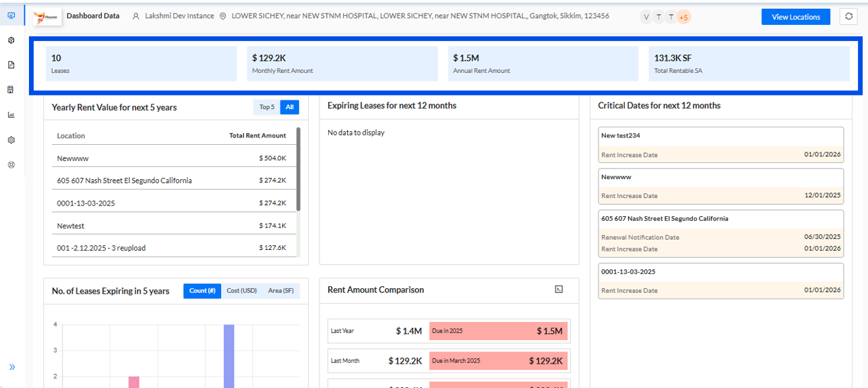Click the Total Rentable SA summary card
Image resolution: width=868 pixels, height=388 pixels.
click(749, 64)
